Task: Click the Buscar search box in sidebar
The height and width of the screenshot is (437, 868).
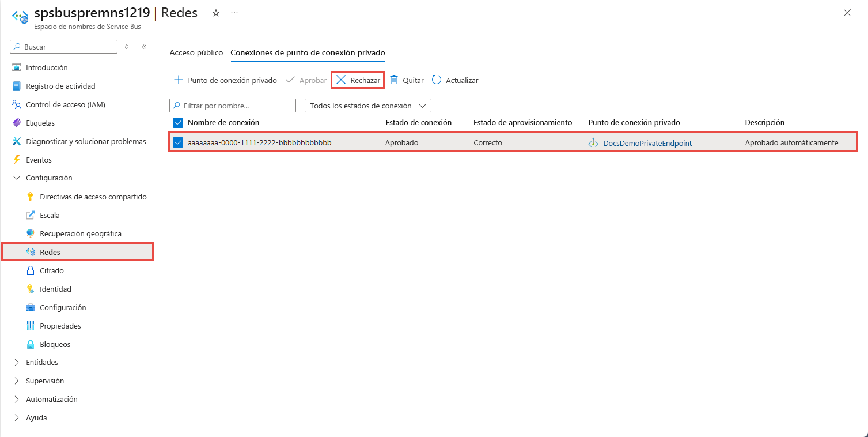Action: [x=64, y=47]
